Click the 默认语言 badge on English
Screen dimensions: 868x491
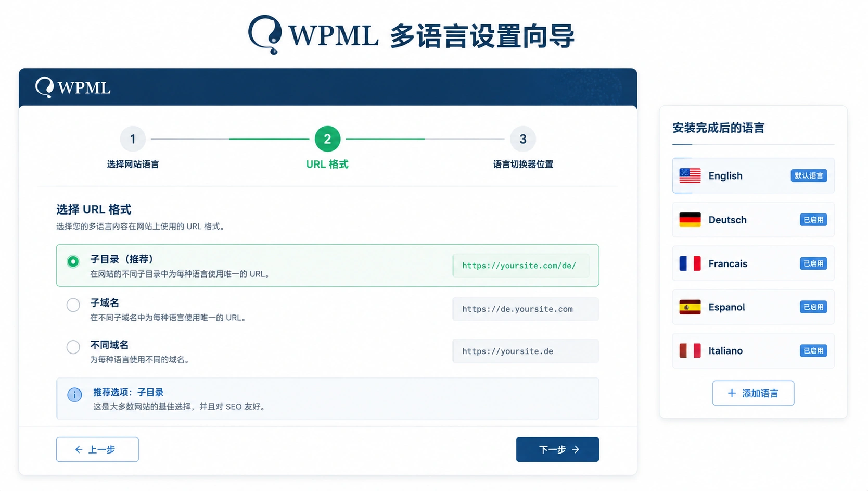[x=809, y=176]
